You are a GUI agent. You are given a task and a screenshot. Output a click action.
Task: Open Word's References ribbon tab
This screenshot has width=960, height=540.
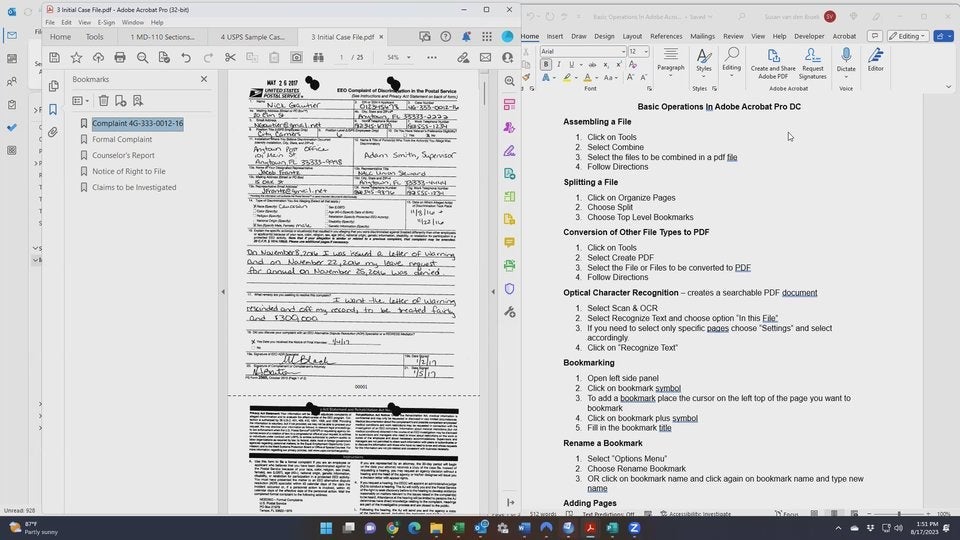[666, 36]
